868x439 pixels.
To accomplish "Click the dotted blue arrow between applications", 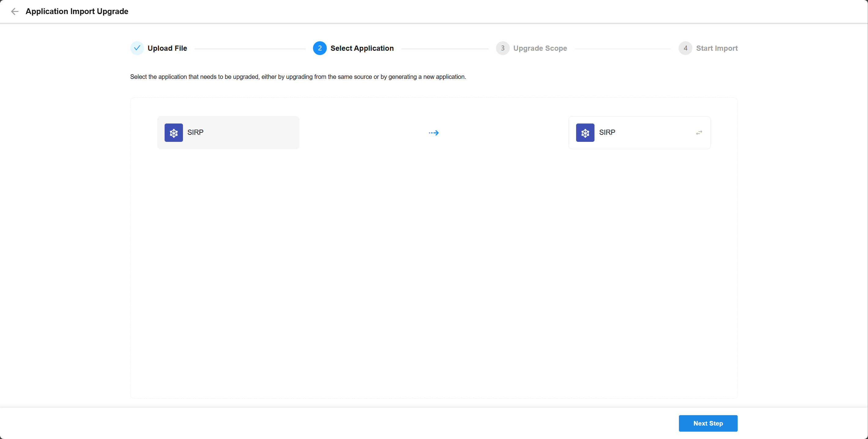I will click(x=434, y=133).
